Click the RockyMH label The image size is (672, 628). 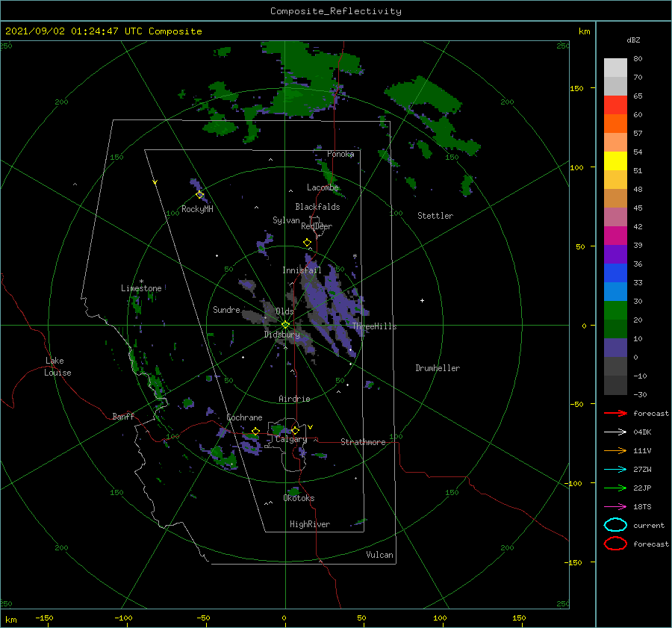[x=197, y=209]
